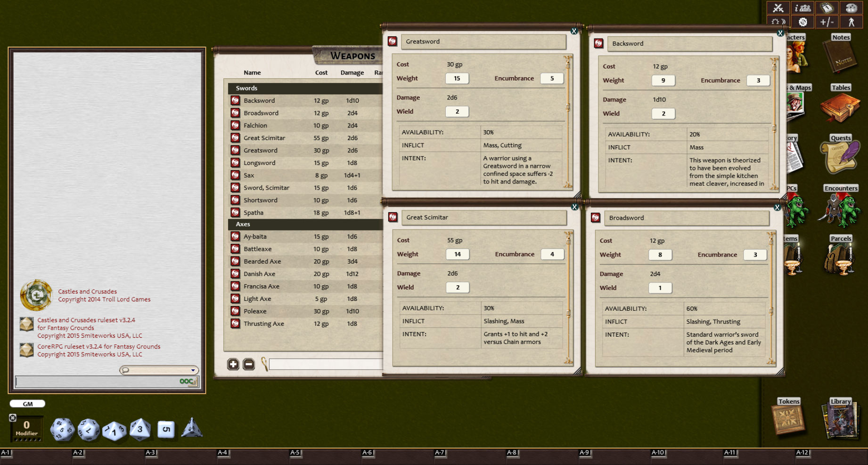Open the Longsword entry in weapons list
This screenshot has width=868, height=465.
(x=259, y=163)
